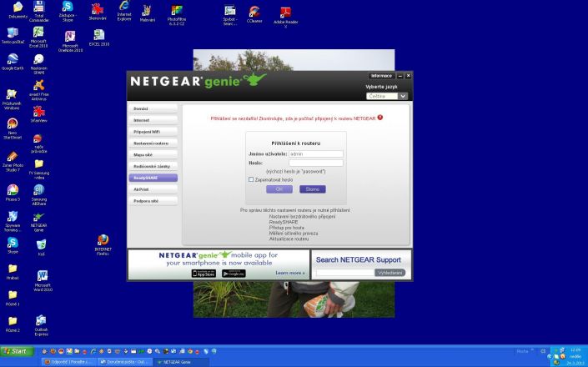Viewport: 588px width, 367px height.
Task: Launch Total Commander desktop icon
Action: [x=39, y=11]
